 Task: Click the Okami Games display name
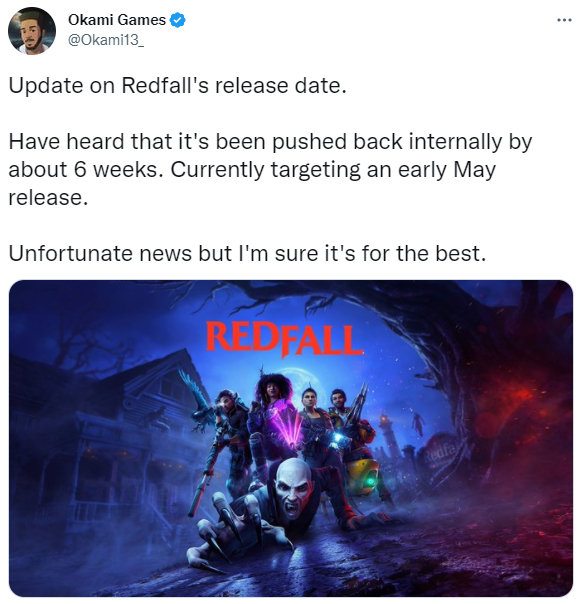[117, 20]
